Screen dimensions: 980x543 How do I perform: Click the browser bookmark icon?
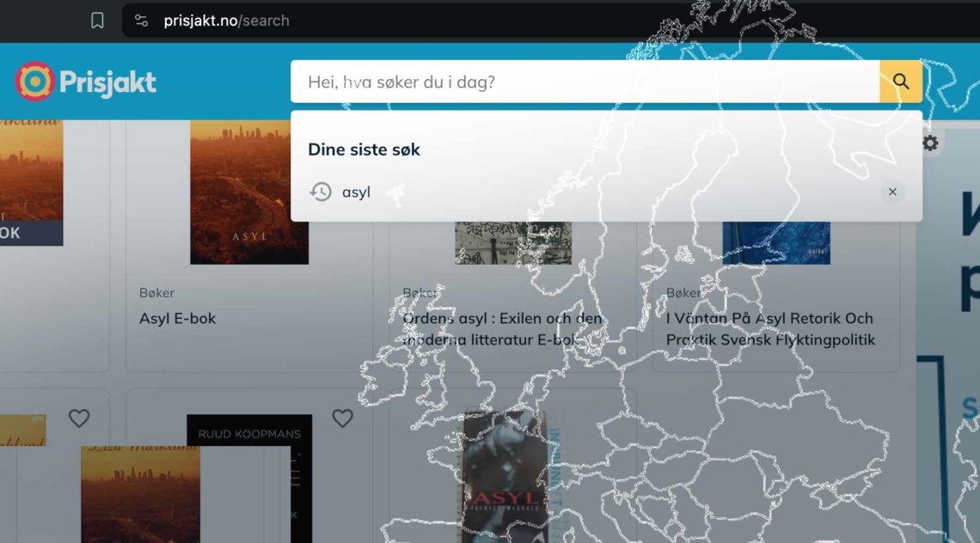[x=97, y=21]
